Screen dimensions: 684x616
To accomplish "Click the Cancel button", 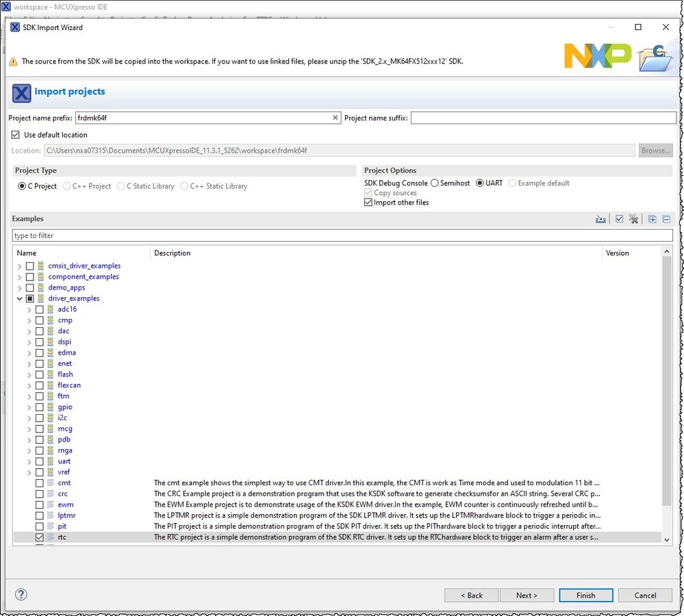I will click(x=645, y=595).
